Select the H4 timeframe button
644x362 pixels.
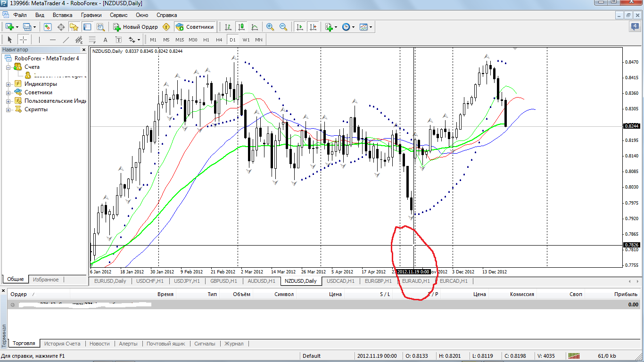coord(219,40)
